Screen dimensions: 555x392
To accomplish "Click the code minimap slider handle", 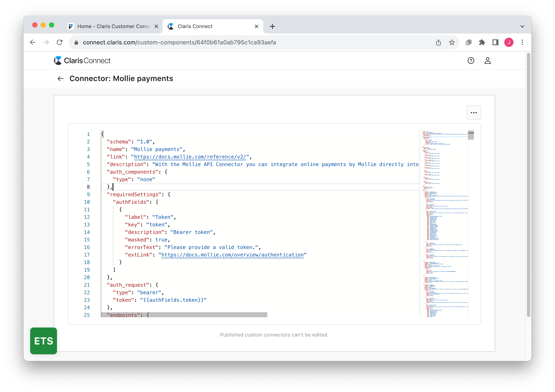I will 471,135.
